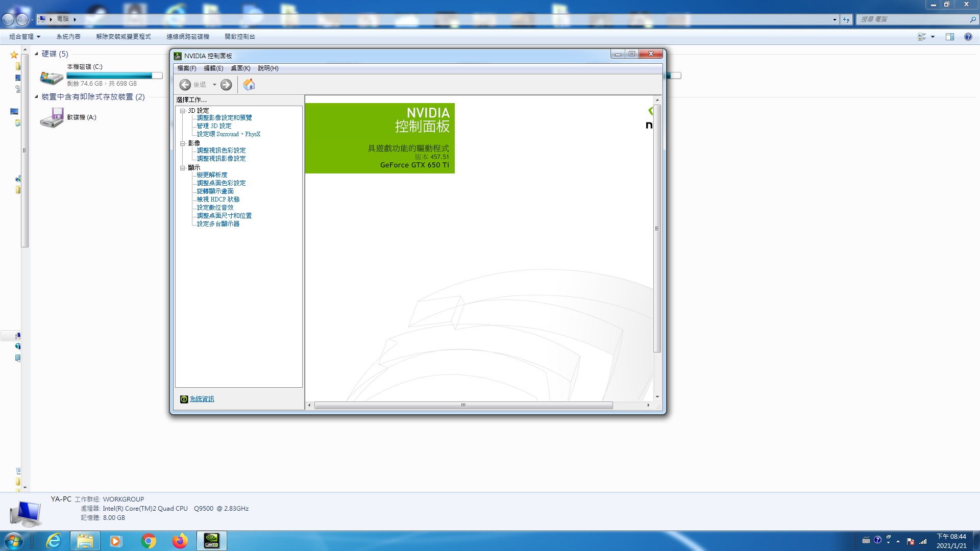Select 調整桌面尺寸和位置

click(225, 216)
